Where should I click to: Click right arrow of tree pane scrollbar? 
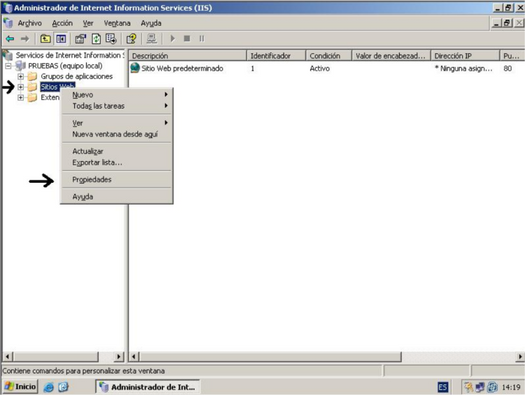point(119,357)
